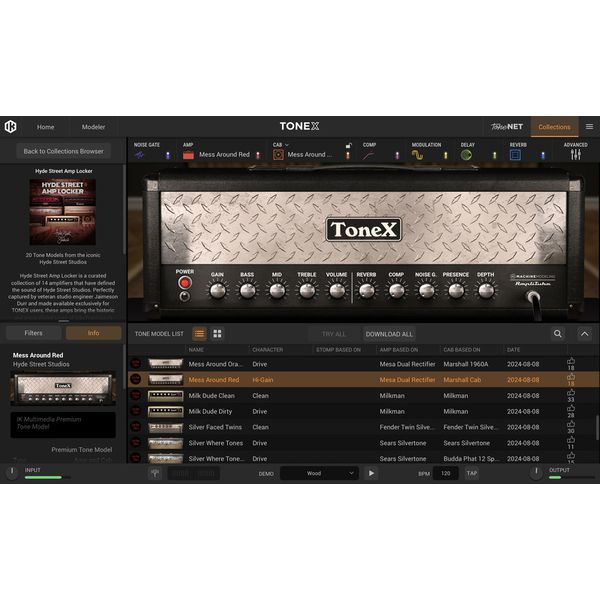Switch Tone Model List to list view
Viewport: 600px width, 600px height.
click(199, 334)
